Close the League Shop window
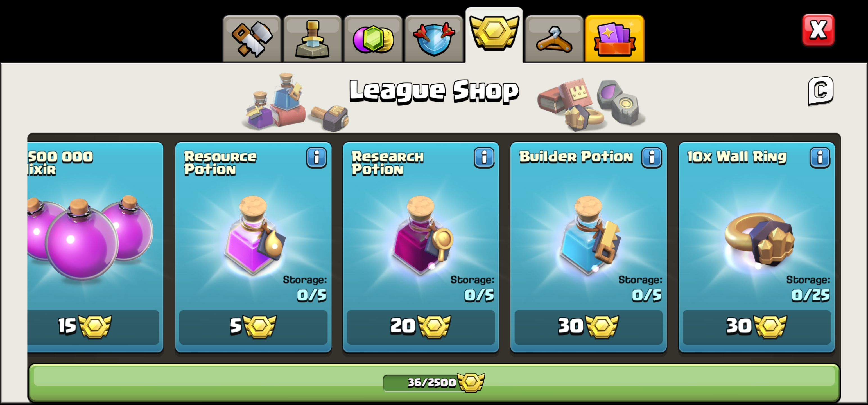 pos(818,30)
